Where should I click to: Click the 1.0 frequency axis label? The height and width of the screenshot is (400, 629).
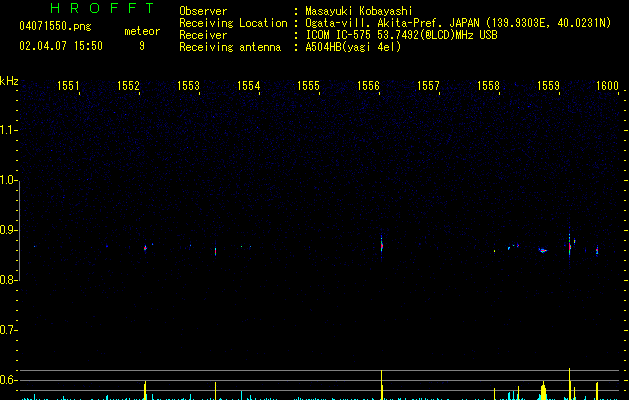coord(8,180)
